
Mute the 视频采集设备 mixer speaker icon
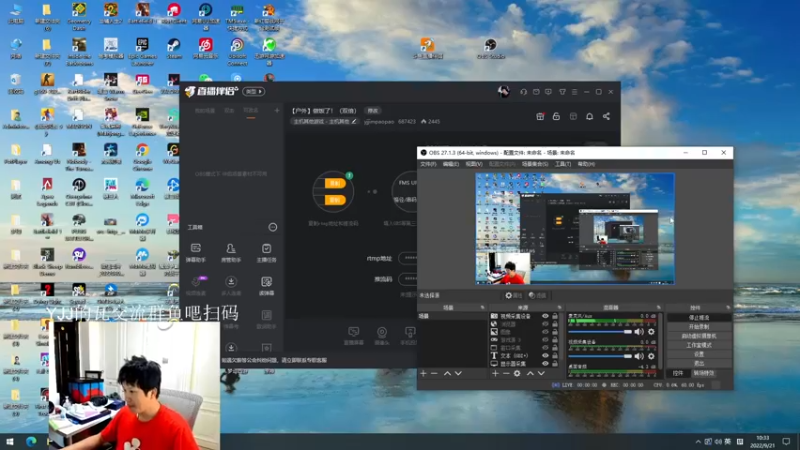tap(639, 356)
